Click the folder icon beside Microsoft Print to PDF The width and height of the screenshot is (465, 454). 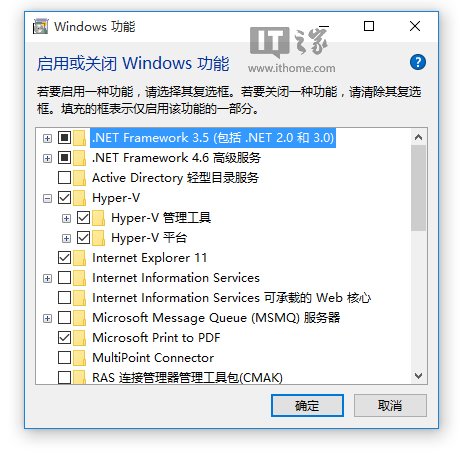[79, 338]
